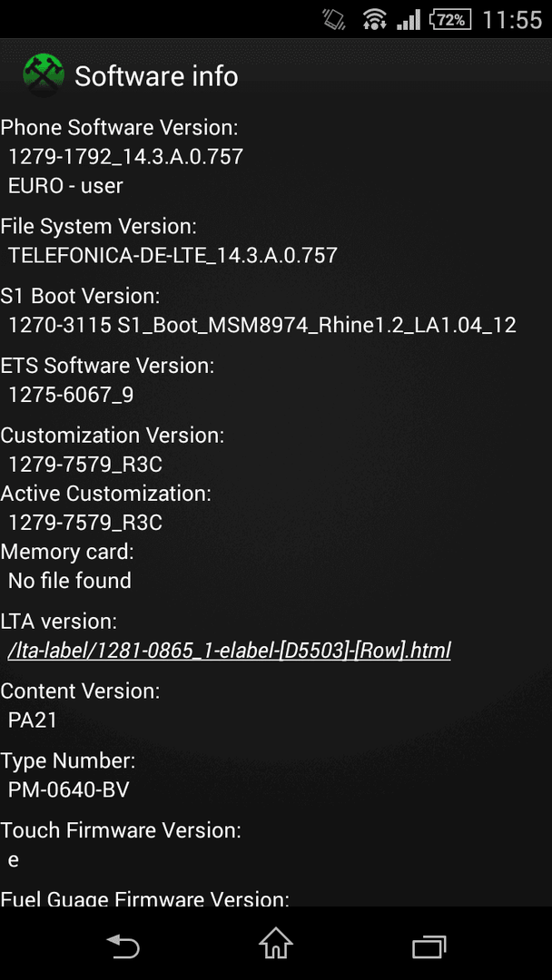Tap the Customization Version 1279-7579_R3C entry

click(85, 465)
